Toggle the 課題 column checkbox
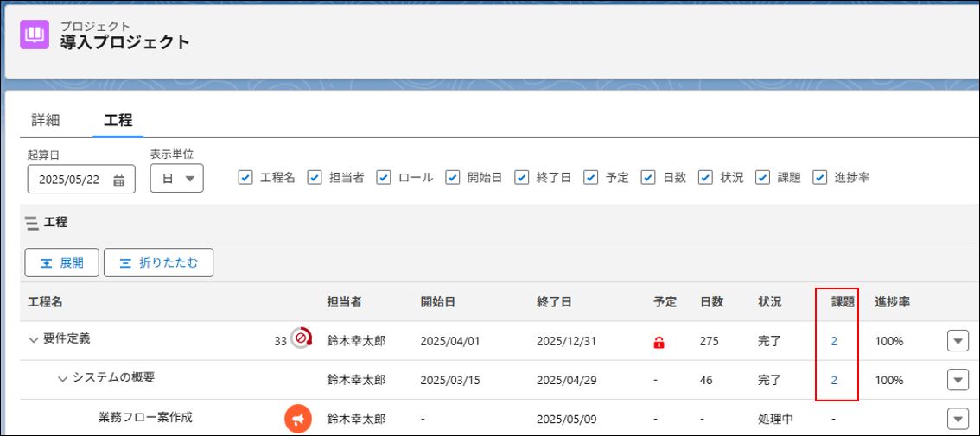 click(762, 177)
